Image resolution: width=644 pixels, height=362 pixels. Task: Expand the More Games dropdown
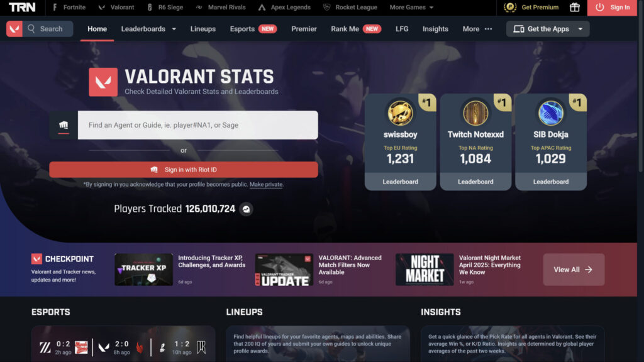click(411, 8)
